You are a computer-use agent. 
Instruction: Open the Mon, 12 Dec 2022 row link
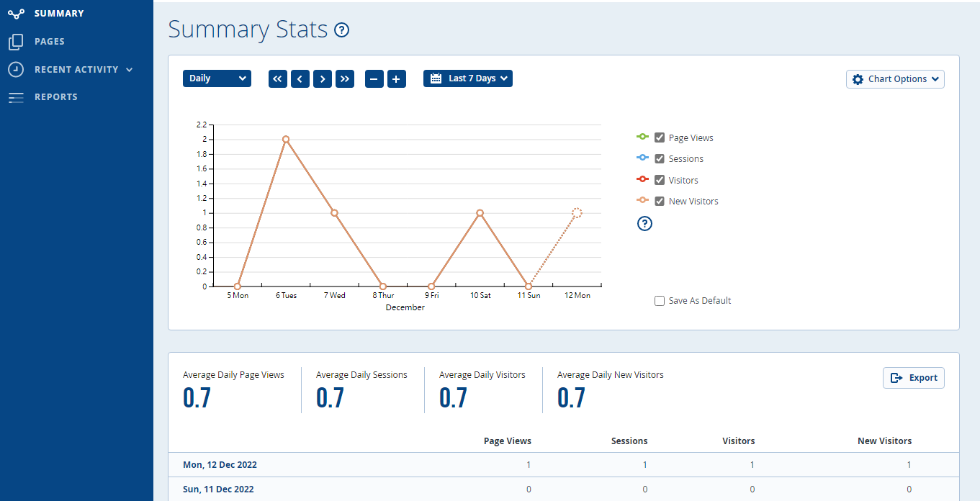coord(220,465)
